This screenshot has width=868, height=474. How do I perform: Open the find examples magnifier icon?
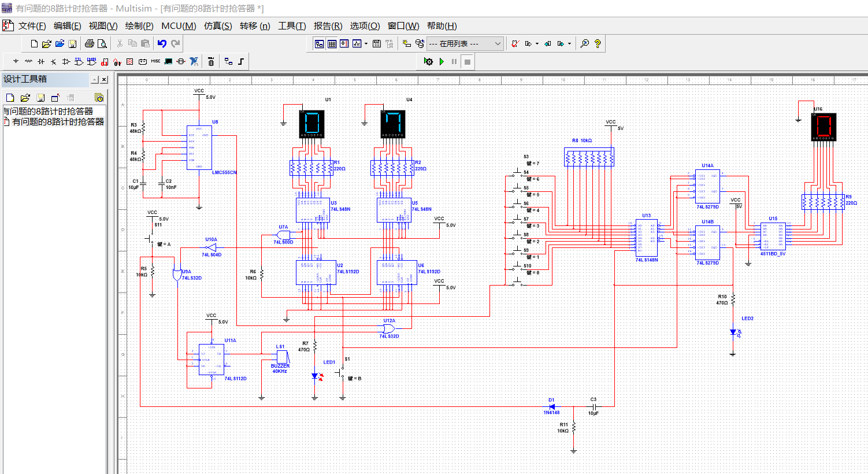pos(584,43)
